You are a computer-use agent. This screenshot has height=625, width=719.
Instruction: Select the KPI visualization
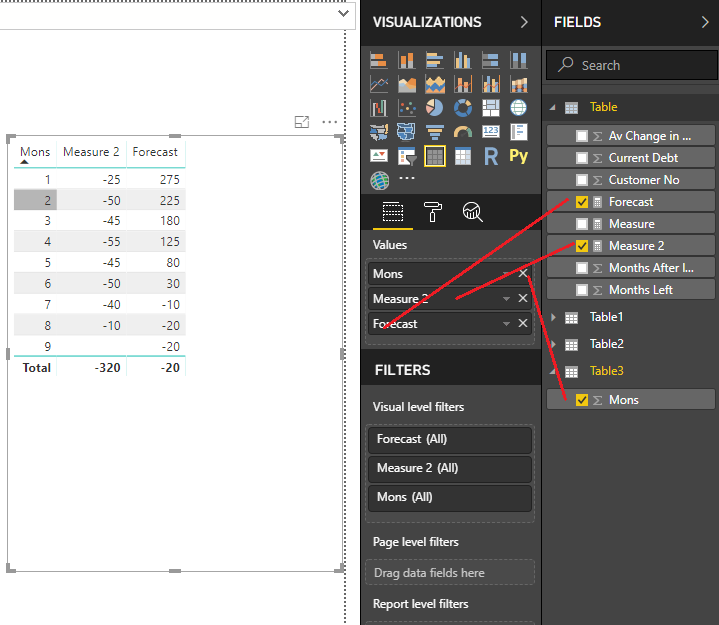click(x=379, y=156)
